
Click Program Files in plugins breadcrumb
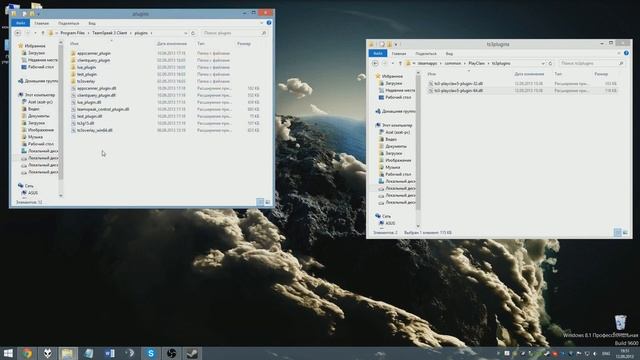(73, 33)
